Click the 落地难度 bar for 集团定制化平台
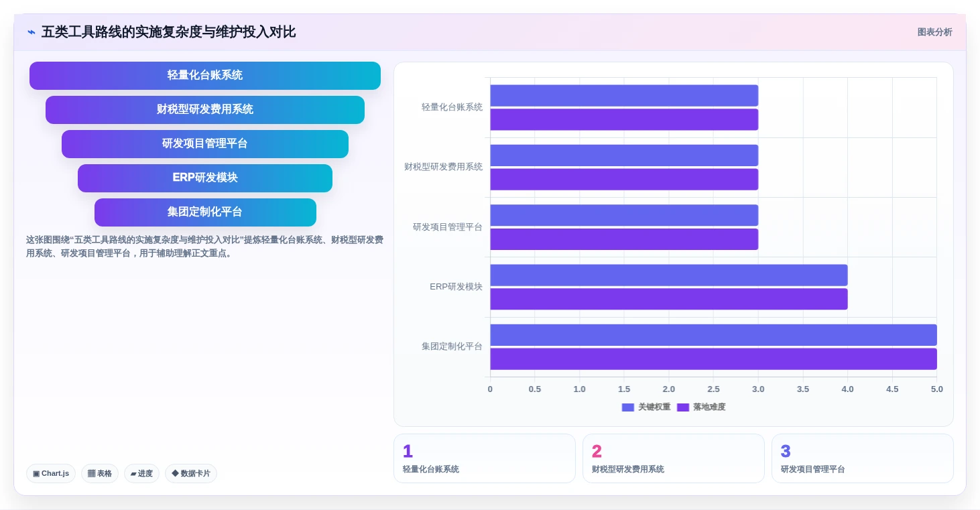Image resolution: width=980 pixels, height=510 pixels. tap(713, 359)
